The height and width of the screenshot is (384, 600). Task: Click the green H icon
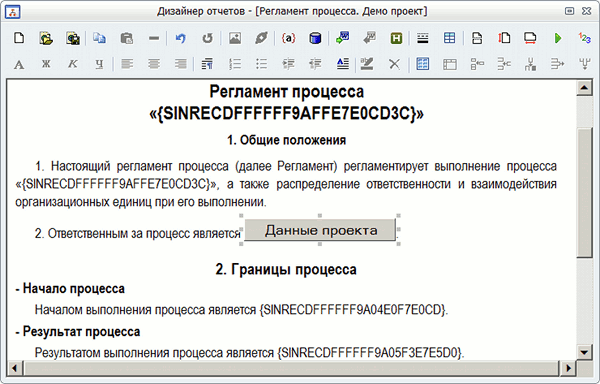click(x=396, y=38)
